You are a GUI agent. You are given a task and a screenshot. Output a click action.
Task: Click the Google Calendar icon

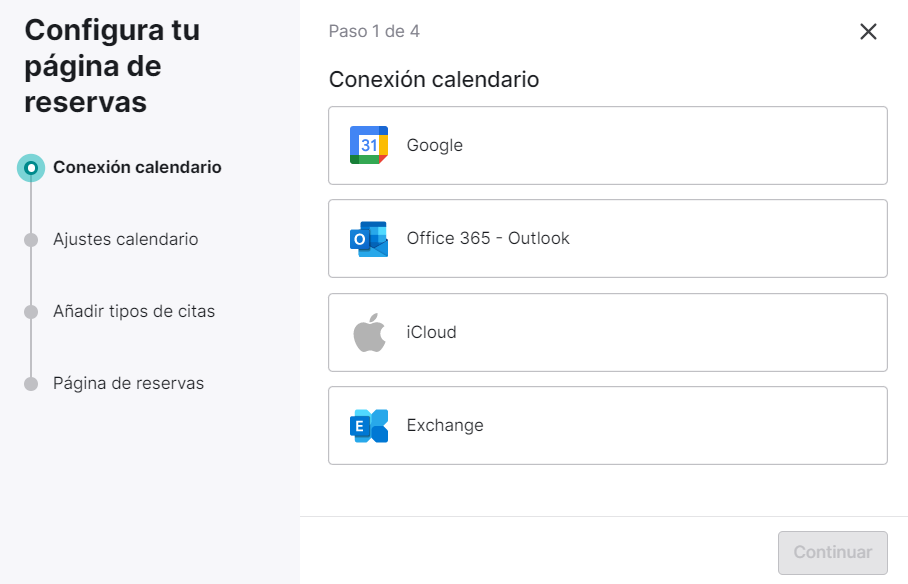pos(369,145)
